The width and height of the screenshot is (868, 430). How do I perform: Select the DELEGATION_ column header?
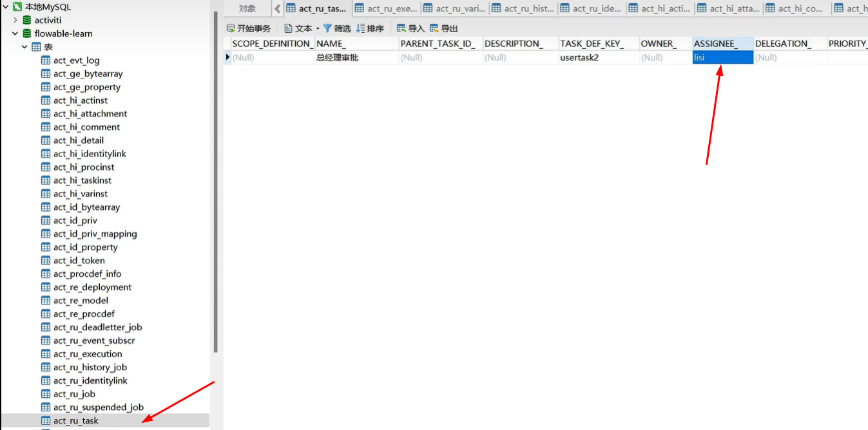click(x=791, y=43)
